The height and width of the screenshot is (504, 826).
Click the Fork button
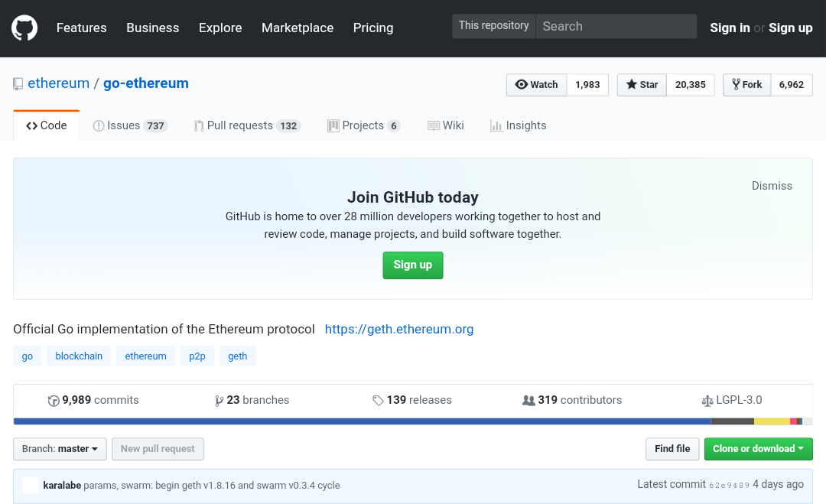[x=747, y=85]
